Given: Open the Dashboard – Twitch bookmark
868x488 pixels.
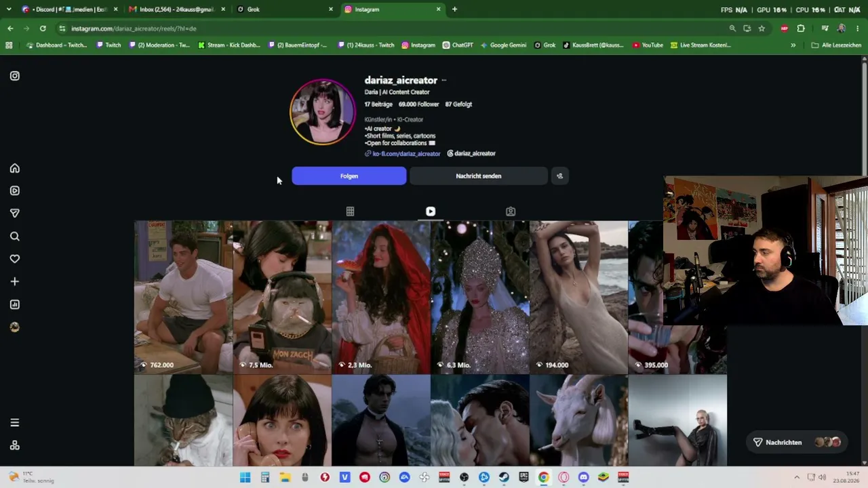Looking at the screenshot, I should pos(56,45).
